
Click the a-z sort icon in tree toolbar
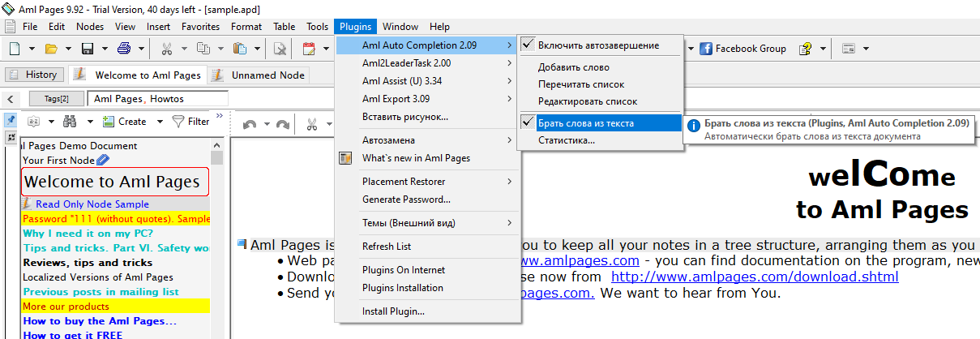35,122
